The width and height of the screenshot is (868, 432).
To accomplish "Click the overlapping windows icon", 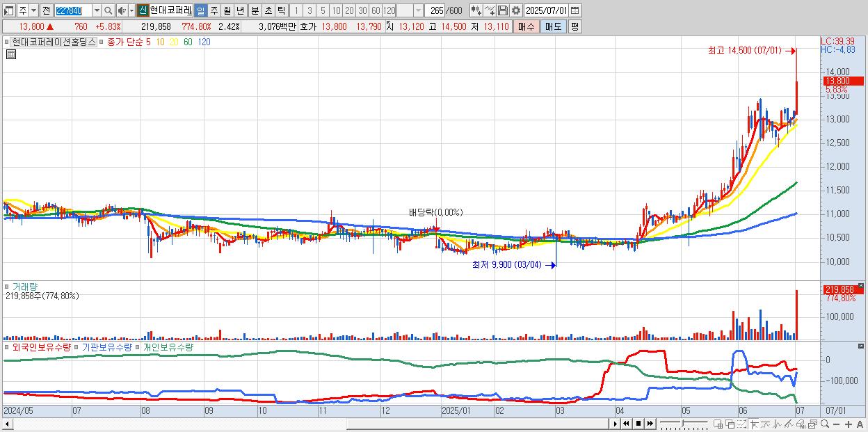I will pyautogui.click(x=730, y=424).
